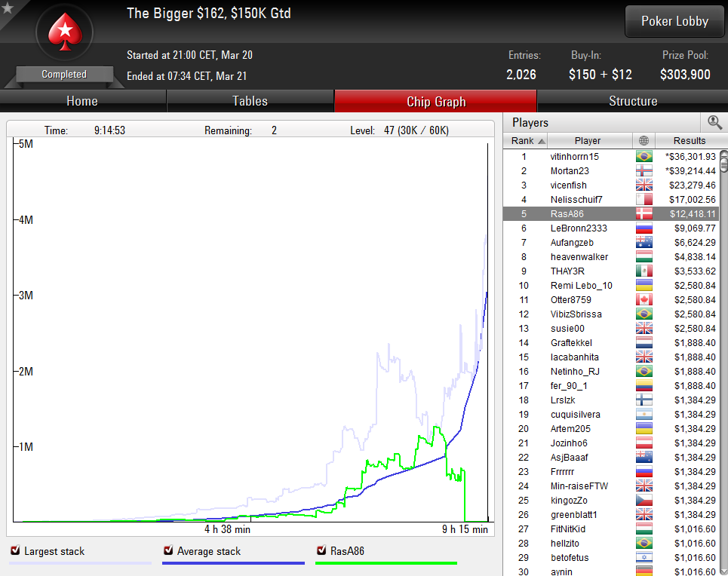
Task: Click the scrollbar up arrow in players list
Action: pos(723,153)
